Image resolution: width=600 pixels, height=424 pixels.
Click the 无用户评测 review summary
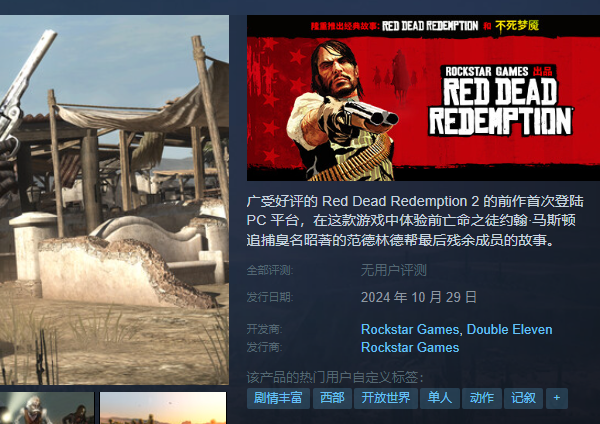tap(393, 271)
